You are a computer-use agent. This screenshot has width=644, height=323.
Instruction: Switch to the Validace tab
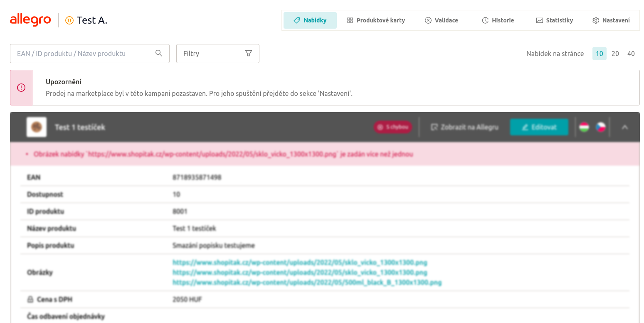(441, 20)
